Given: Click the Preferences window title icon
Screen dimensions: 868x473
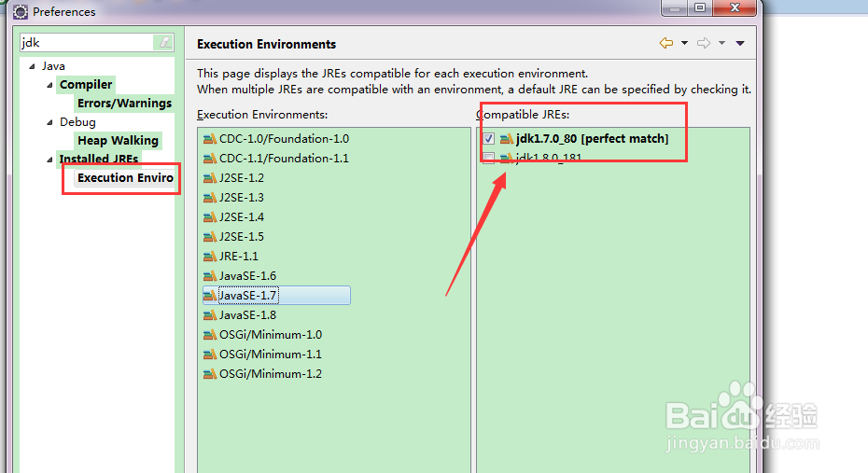Looking at the screenshot, I should pos(20,11).
